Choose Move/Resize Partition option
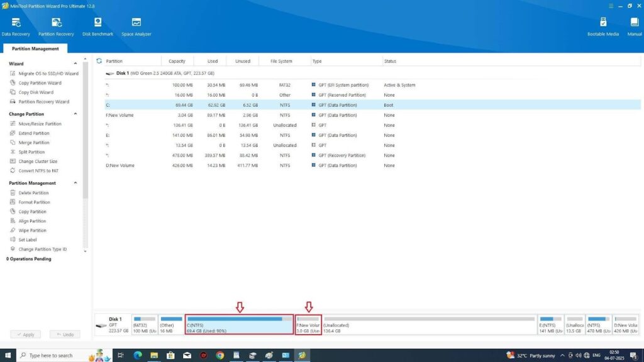The image size is (644, 362). tap(40, 124)
